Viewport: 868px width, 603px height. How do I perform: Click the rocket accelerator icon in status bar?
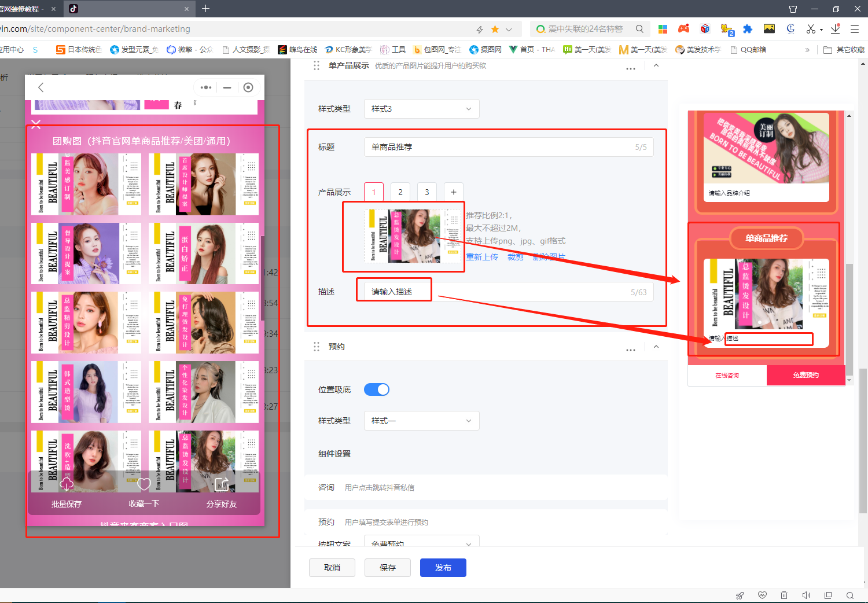pyautogui.click(x=740, y=595)
